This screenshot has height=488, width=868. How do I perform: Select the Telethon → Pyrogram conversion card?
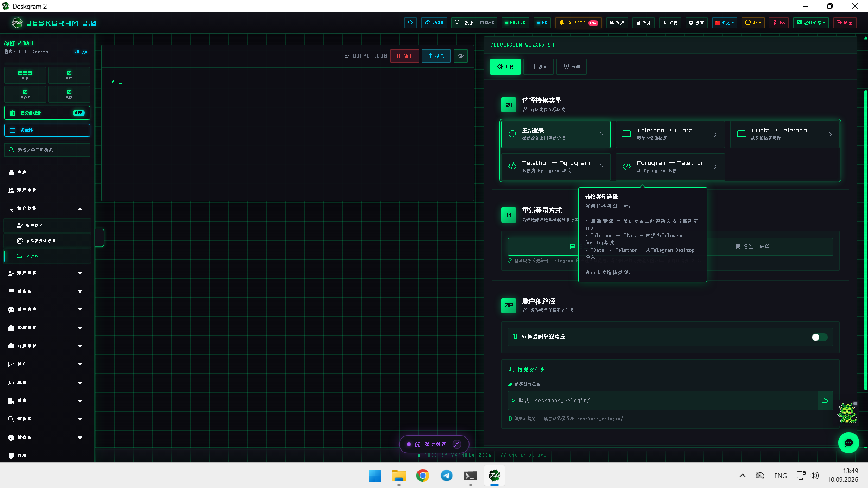click(556, 167)
